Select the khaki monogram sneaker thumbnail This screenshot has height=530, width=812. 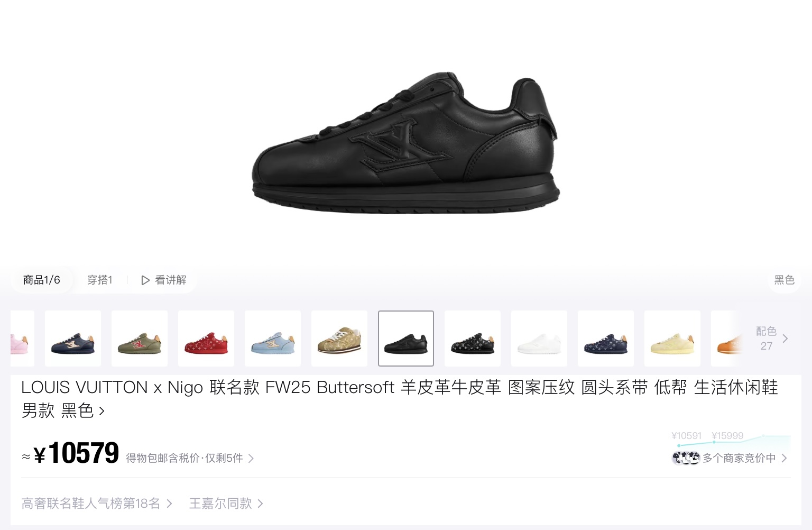tap(339, 339)
